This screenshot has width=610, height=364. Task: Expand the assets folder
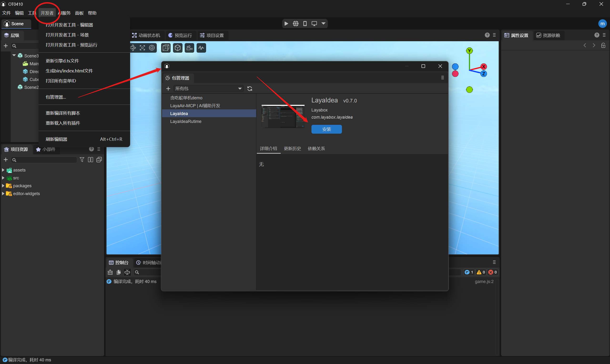coord(3,170)
